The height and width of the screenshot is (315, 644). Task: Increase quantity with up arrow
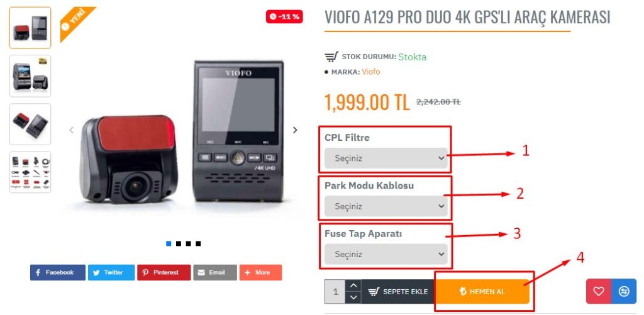[353, 285]
